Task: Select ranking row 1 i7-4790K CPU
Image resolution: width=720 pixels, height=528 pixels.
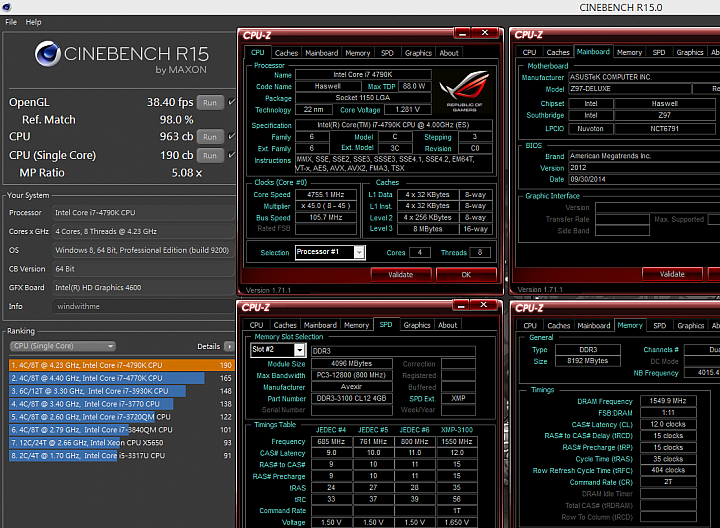Action: (x=122, y=365)
